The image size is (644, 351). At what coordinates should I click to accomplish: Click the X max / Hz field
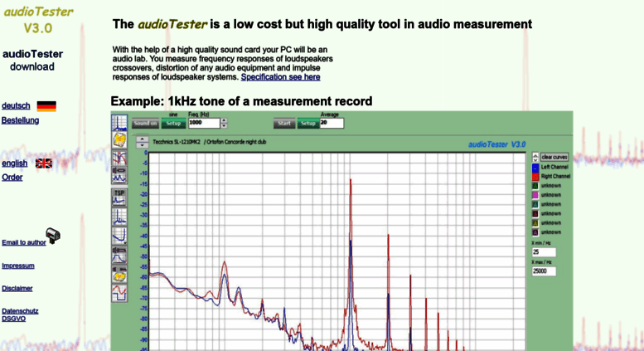544,271
